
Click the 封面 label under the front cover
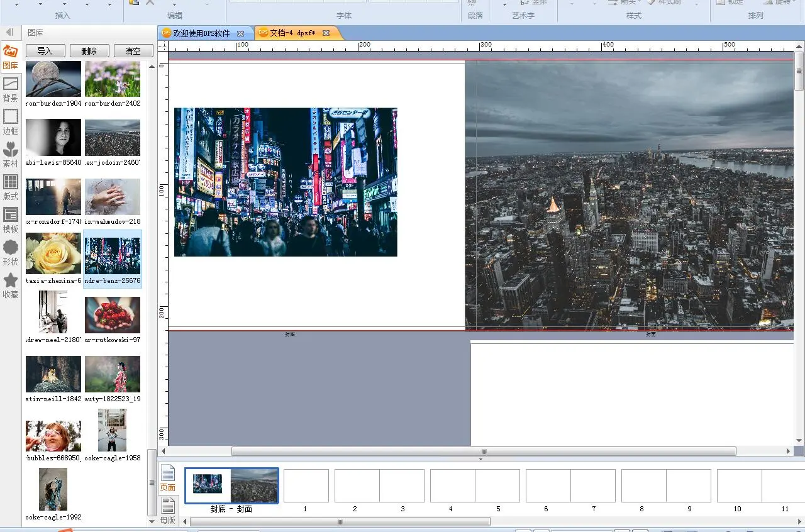pyautogui.click(x=650, y=335)
